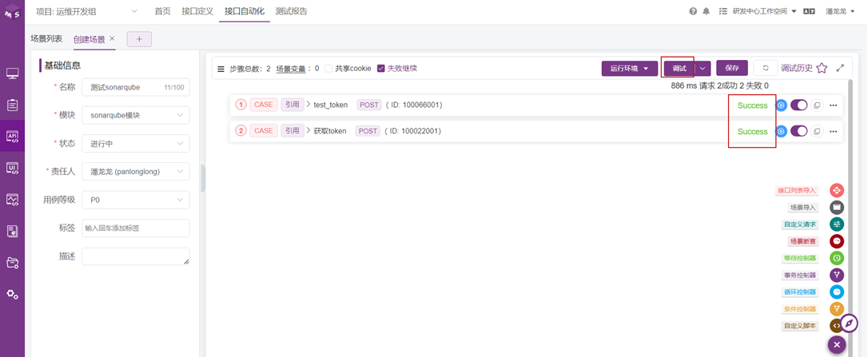The image size is (868, 357).
Task: Open the test tracking clipboard sidebar icon
Action: 12,105
